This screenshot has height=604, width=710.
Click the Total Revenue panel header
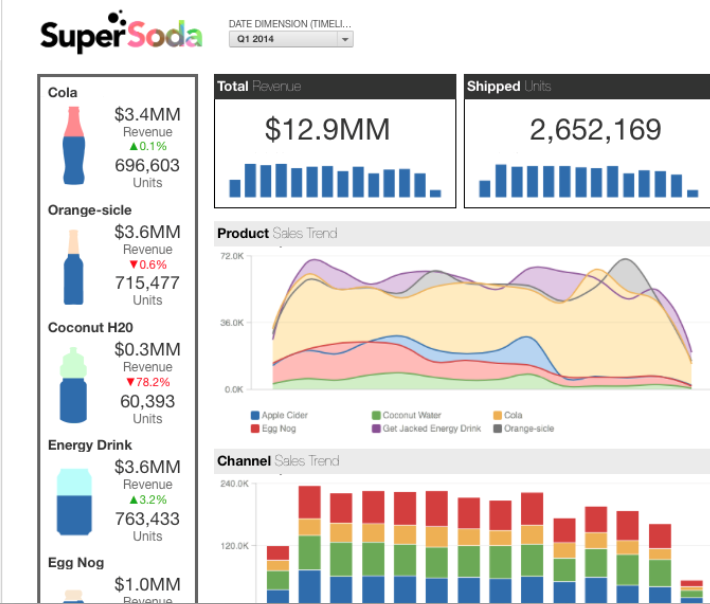[335, 86]
